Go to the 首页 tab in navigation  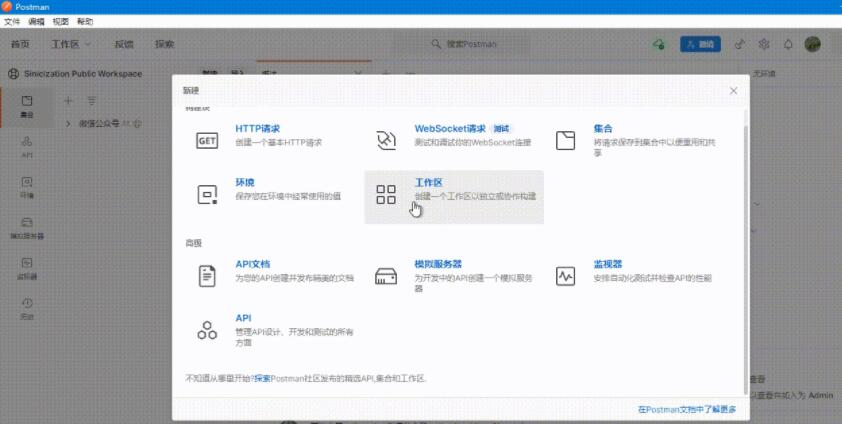20,45
